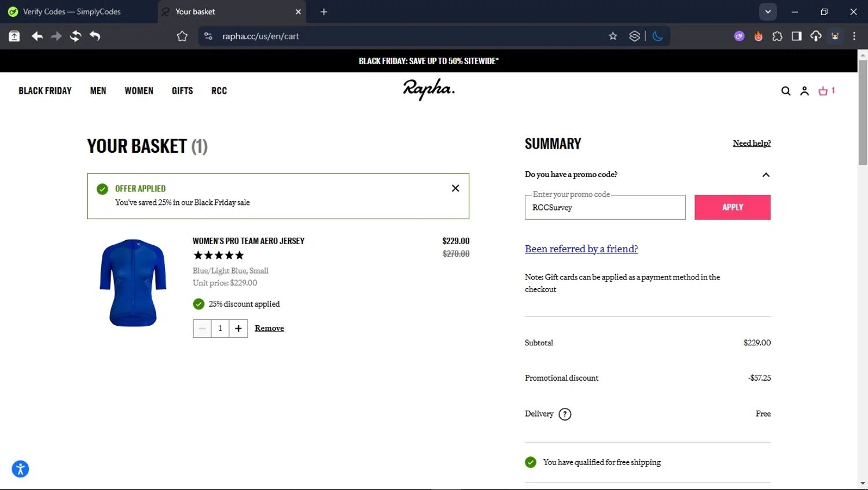
Task: Click the Subtotal $229.00 amount
Action: [757, 342]
